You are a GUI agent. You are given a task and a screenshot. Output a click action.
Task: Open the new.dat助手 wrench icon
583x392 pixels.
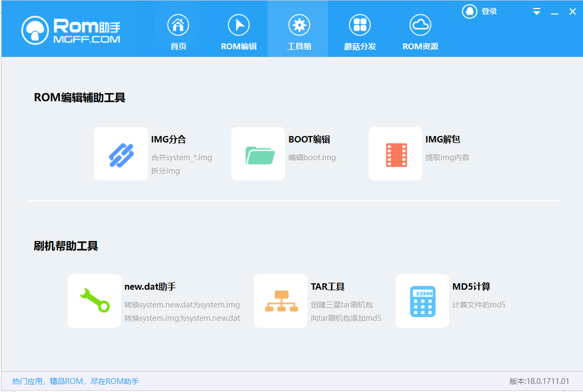[x=94, y=301]
